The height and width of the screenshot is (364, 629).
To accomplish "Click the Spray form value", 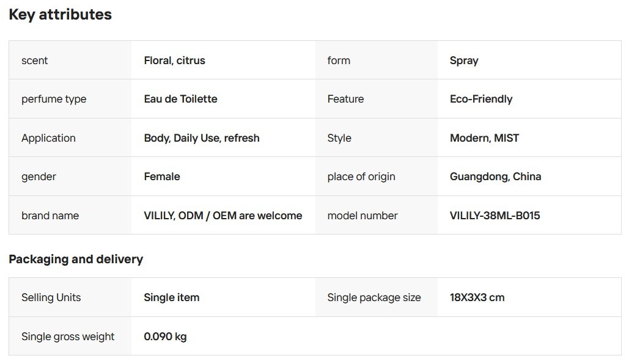I will [464, 60].
